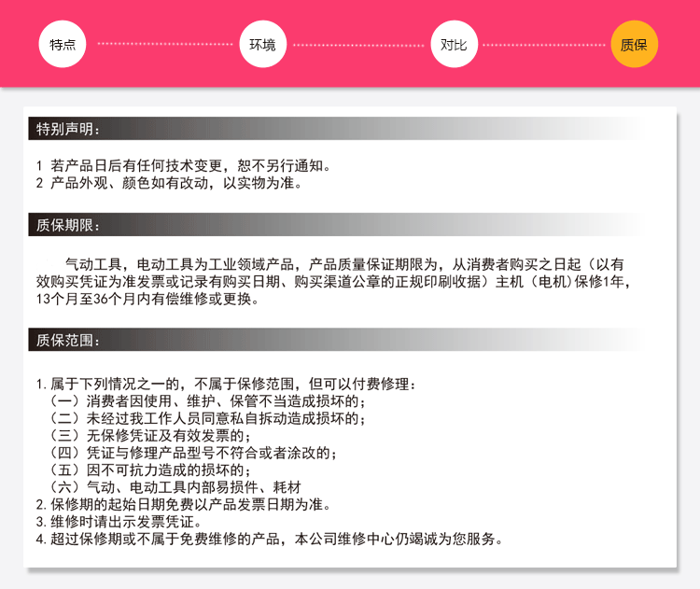The width and height of the screenshot is (700, 589).
Task: Click item (一) 消费者因使用、维护
Action: pos(206,401)
